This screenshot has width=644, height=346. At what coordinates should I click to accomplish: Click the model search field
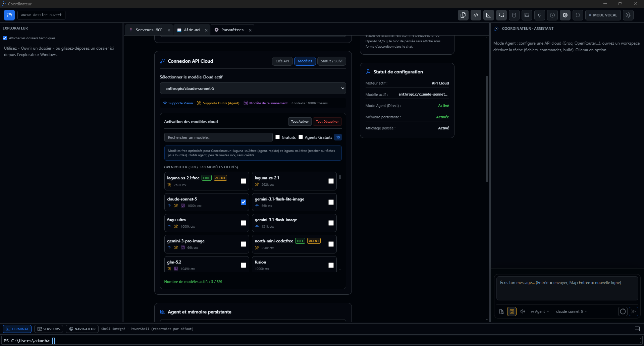pos(218,137)
